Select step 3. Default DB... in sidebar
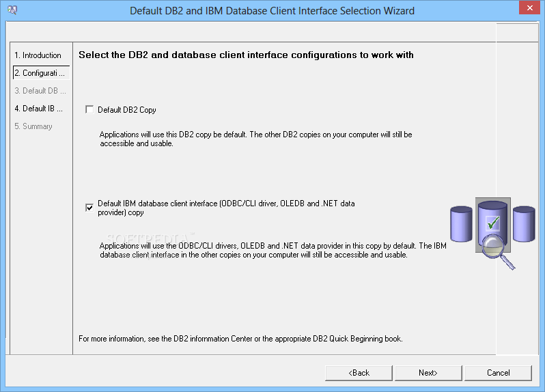The image size is (545, 392). coord(40,91)
